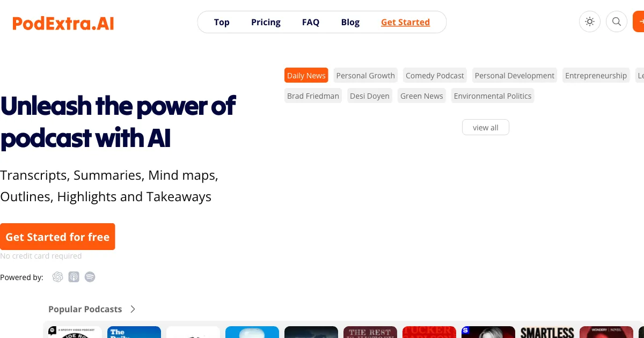Open The Rest Is History thumbnail
The image size is (644, 338).
tap(370, 332)
